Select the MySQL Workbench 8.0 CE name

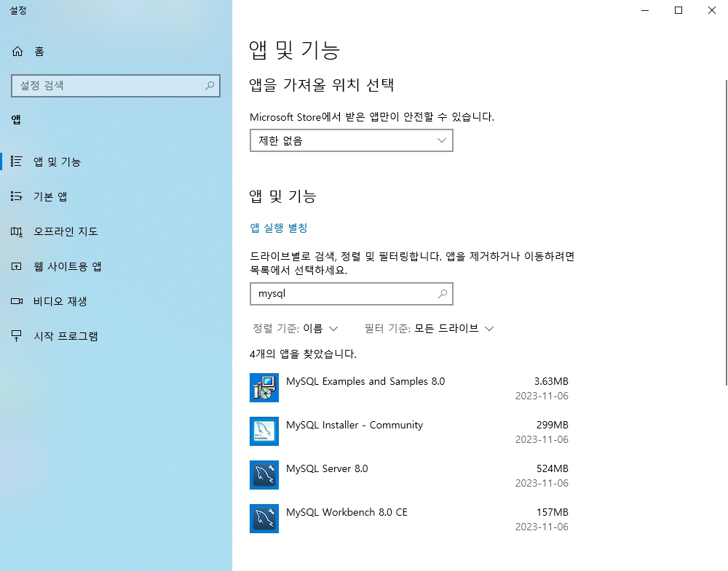[x=347, y=512]
